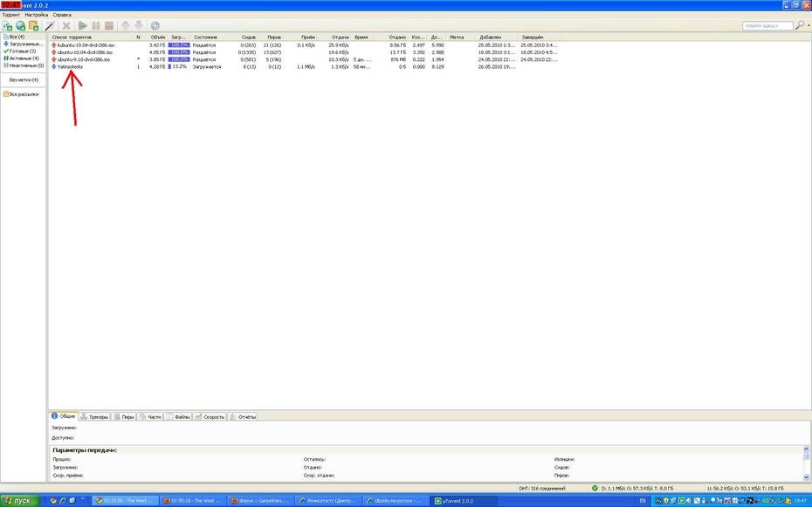Viewport: 812px width, 507px height.
Task: Sort by Сидов column header
Action: 245,38
